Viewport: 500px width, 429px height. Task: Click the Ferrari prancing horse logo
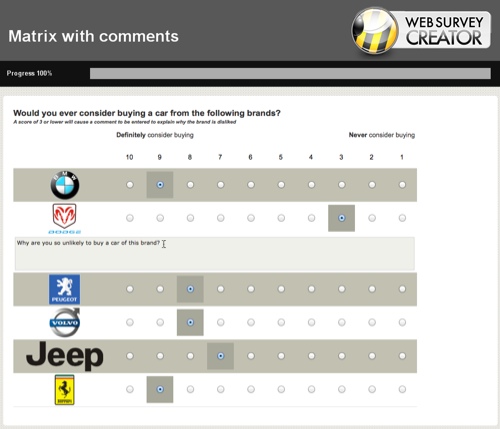point(65,390)
